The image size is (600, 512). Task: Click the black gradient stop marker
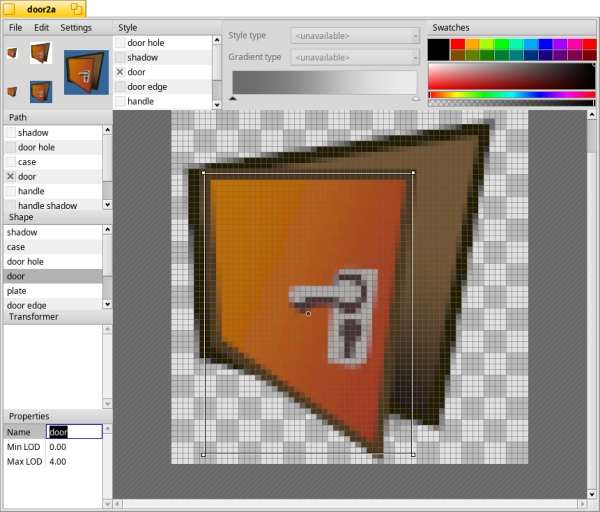point(234,99)
